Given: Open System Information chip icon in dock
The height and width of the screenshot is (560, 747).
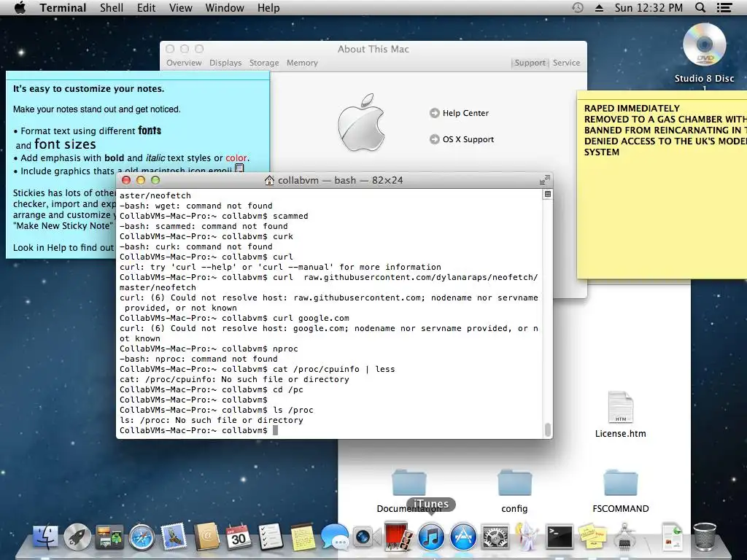Looking at the screenshot, I should (624, 537).
